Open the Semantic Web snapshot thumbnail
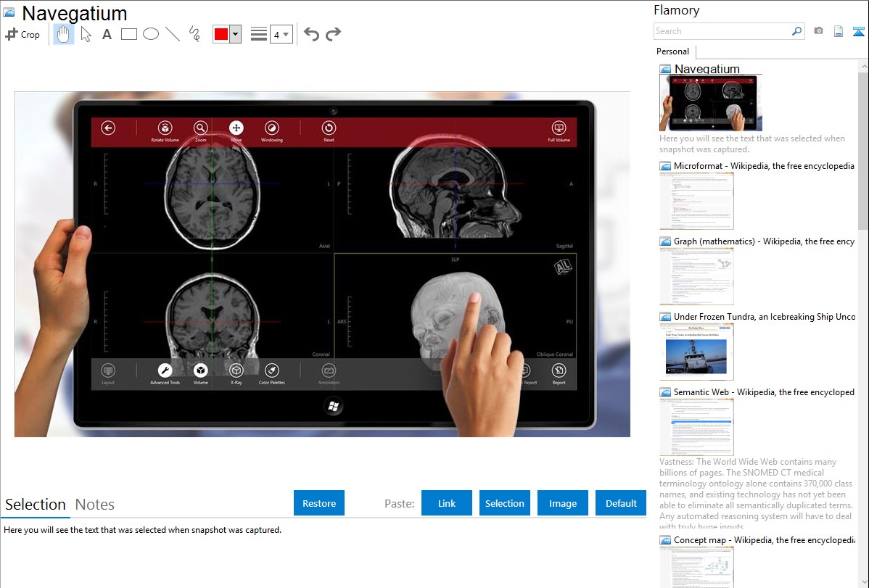Screen dimensions: 869x588 coord(696,427)
